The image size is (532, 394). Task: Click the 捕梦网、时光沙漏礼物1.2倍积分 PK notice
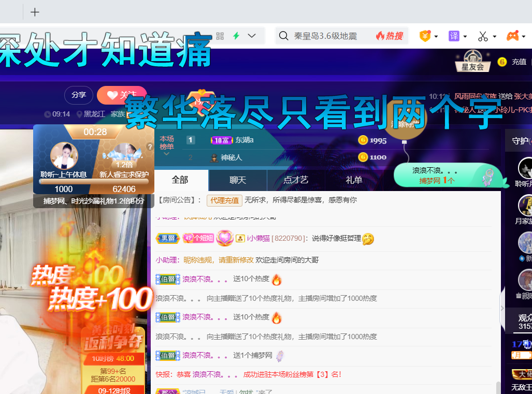coord(94,201)
